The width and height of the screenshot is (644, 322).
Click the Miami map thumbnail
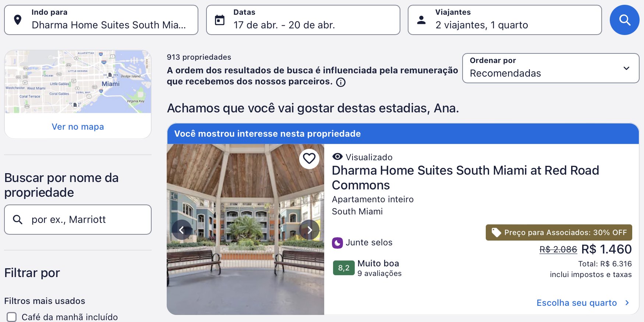click(78, 82)
